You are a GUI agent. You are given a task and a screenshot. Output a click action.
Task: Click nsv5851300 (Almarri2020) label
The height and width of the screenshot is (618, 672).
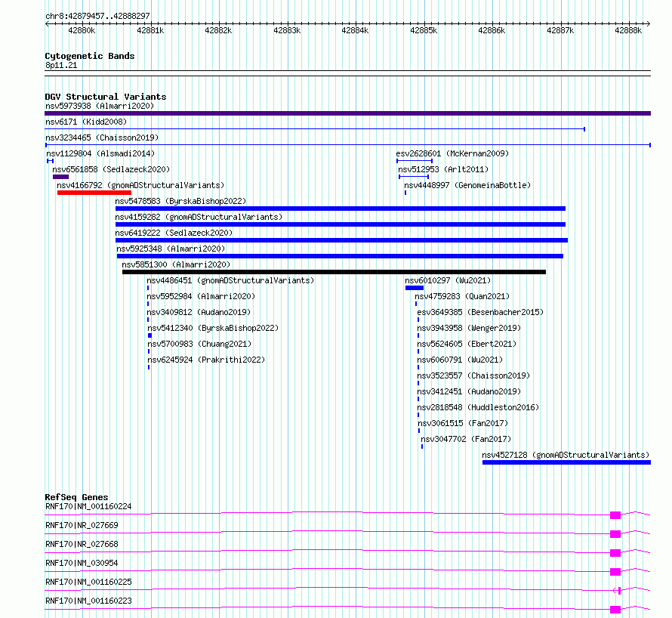click(176, 264)
